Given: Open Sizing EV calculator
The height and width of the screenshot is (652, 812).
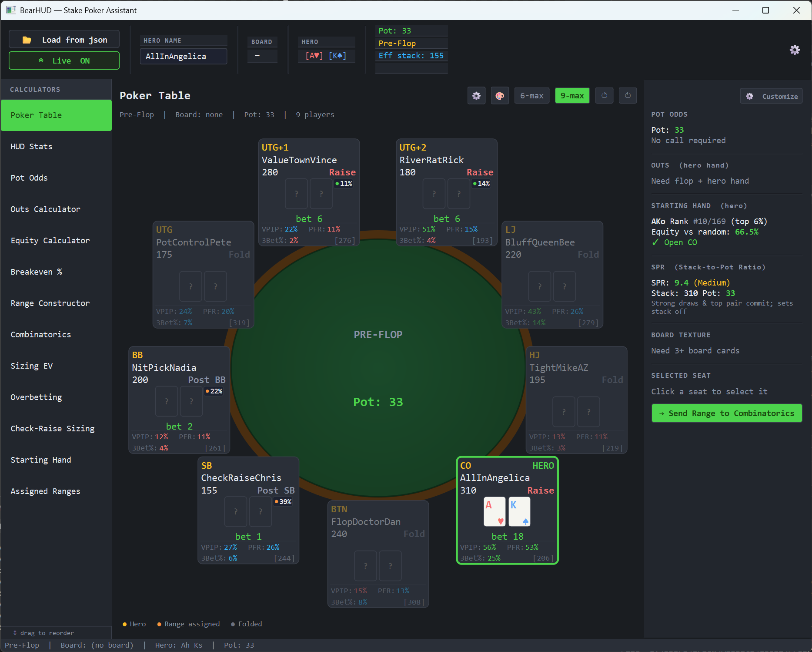Looking at the screenshot, I should 56,366.
